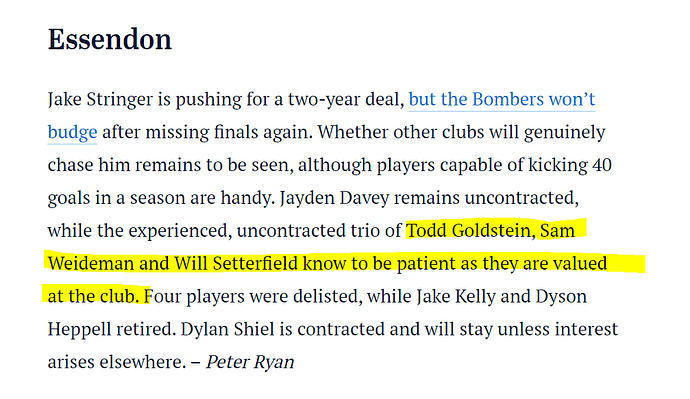690x399 pixels.
Task: Click the word "uncontracted," after Jayden Davey
Action: (x=521, y=198)
